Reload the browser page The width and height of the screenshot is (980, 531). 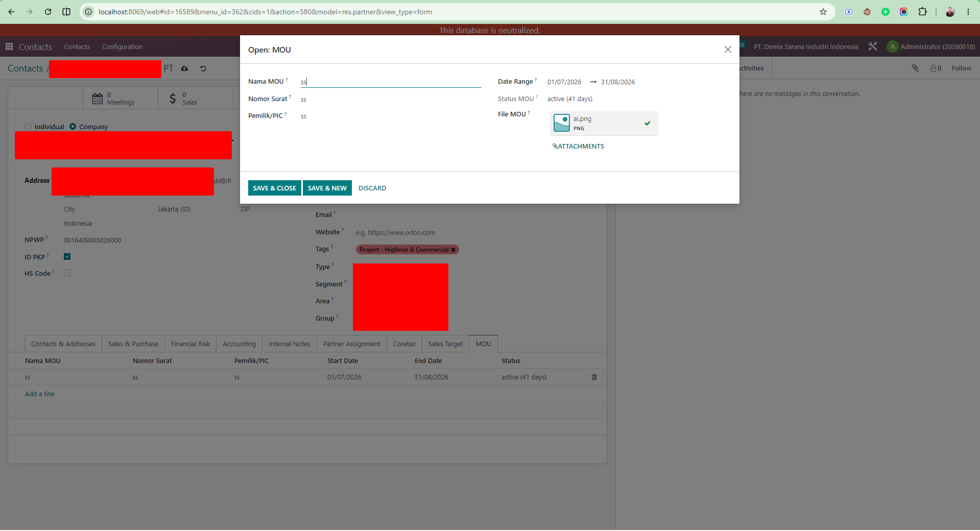click(48, 12)
